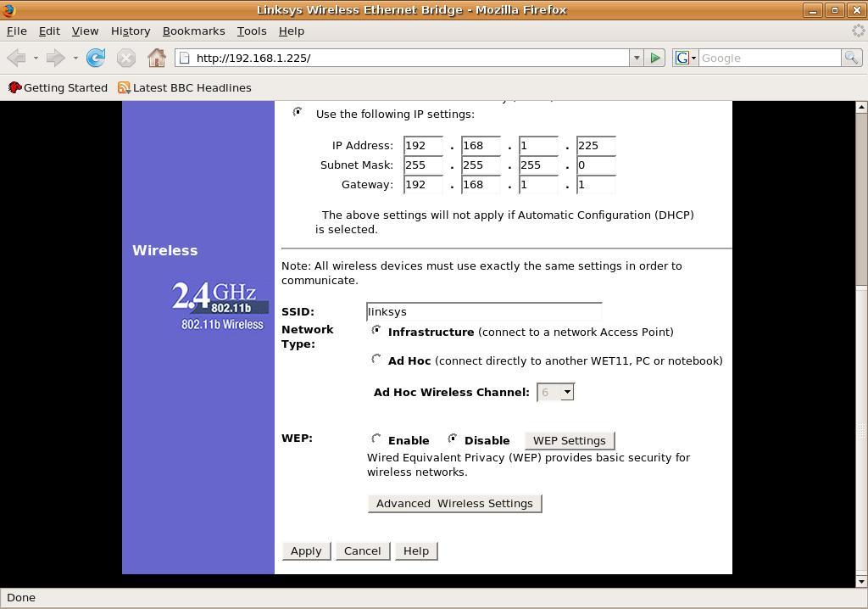868x609 pixels.
Task: Enable WEP radio option
Action: tap(376, 439)
